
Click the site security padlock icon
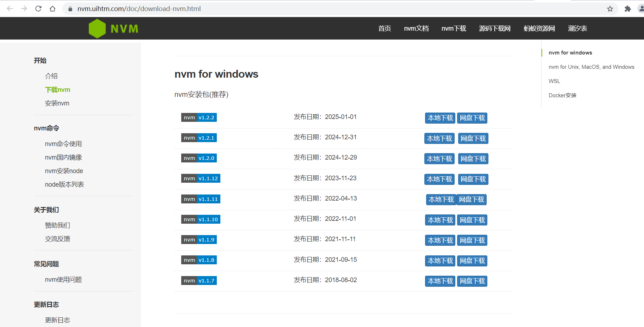70,9
